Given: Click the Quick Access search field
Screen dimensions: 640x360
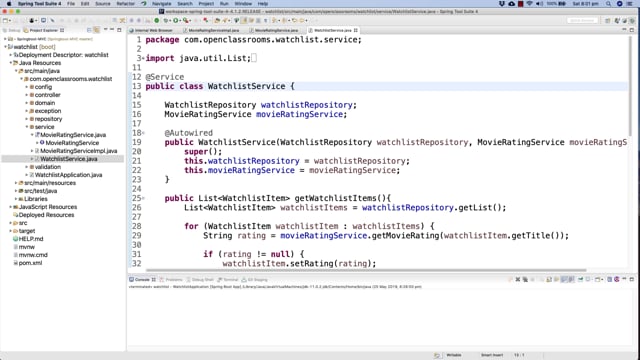Looking at the screenshot, I should click(x=582, y=20).
